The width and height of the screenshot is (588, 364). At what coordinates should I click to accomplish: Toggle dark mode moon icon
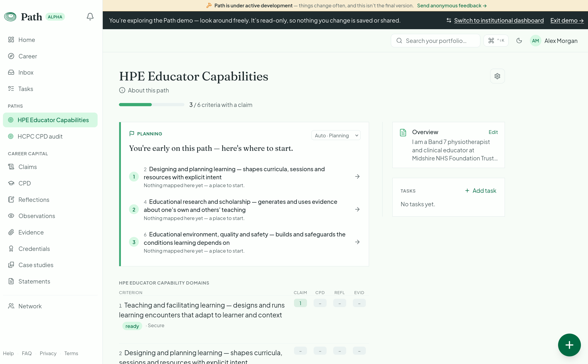pos(519,41)
